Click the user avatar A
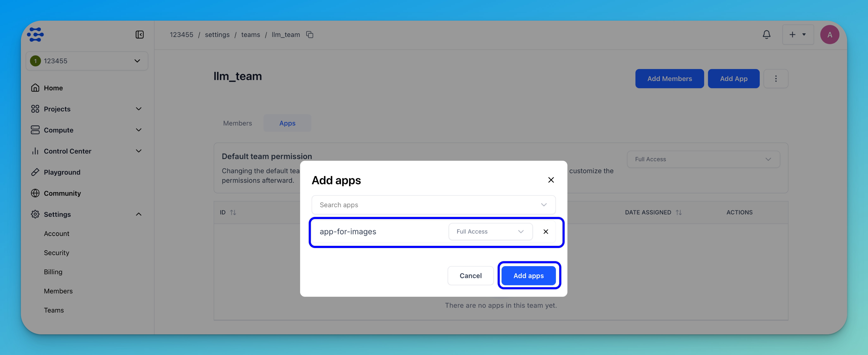The height and width of the screenshot is (355, 868). point(829,35)
